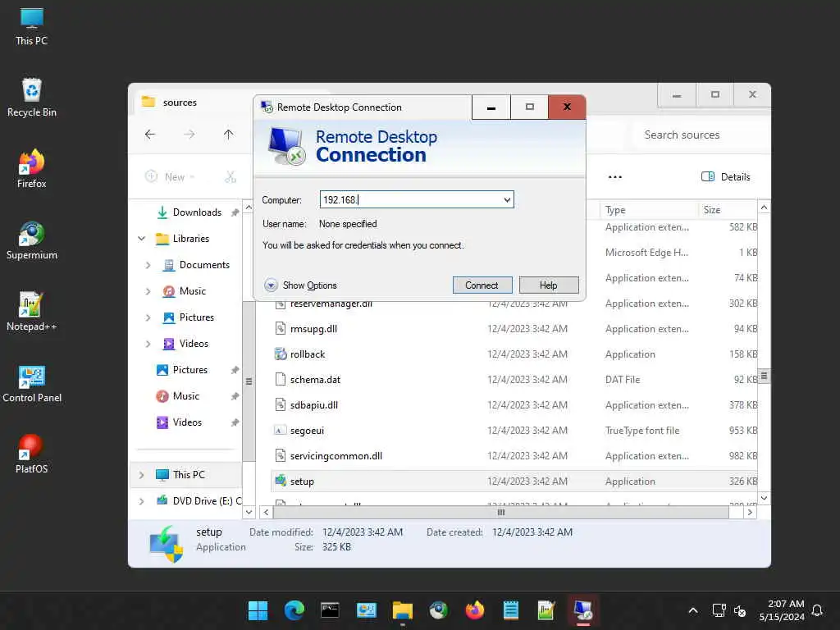Click the Computer address field
The width and height of the screenshot is (840, 630).
410,200
